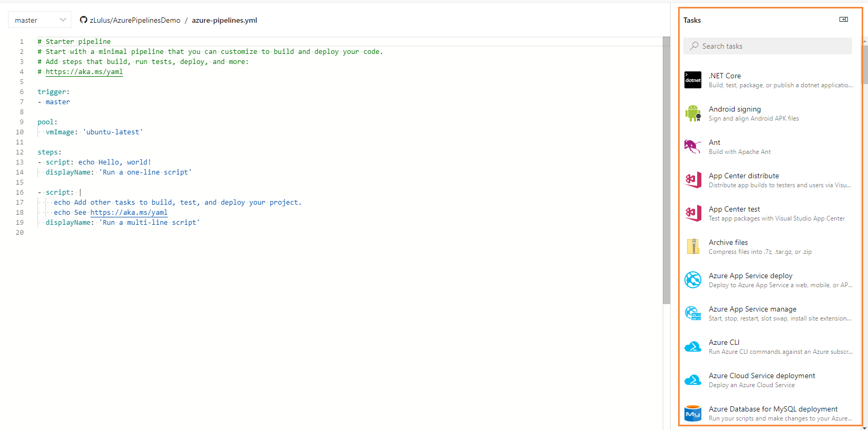Screen dimensions: 868x430
Task: Select the App Center test task
Action: coord(769,213)
